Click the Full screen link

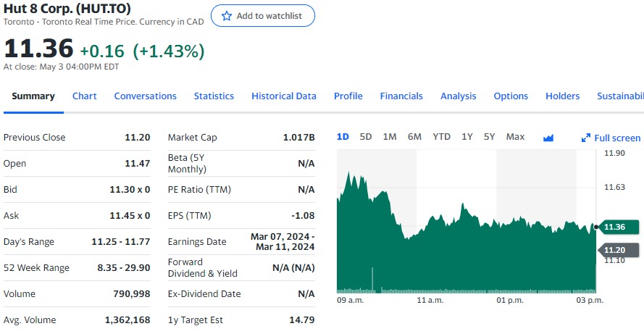(617, 138)
